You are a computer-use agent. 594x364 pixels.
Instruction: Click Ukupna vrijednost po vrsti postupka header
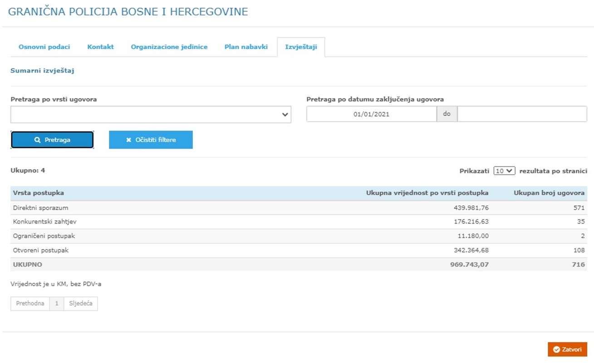[x=427, y=193]
